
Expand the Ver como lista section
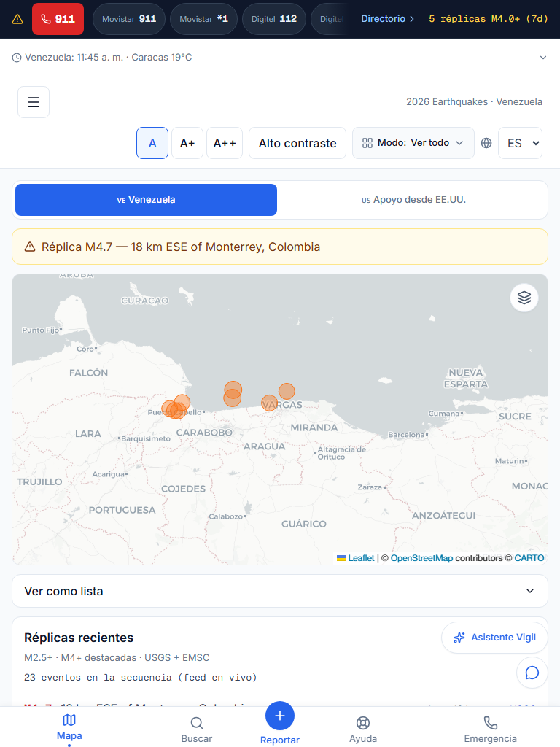tap(279, 591)
